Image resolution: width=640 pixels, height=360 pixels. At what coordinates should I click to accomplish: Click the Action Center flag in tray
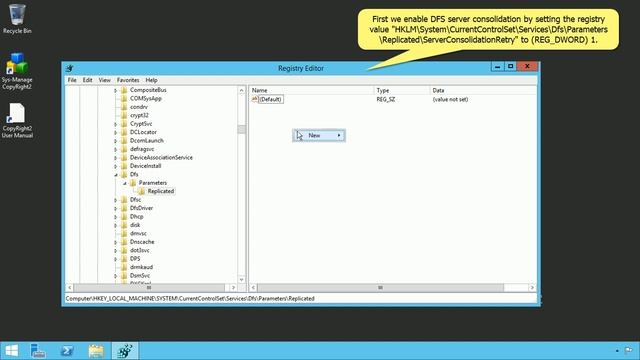(629, 350)
